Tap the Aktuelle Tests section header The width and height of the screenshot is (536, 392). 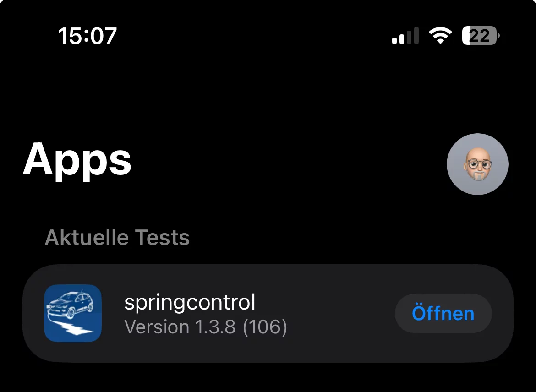[117, 238]
